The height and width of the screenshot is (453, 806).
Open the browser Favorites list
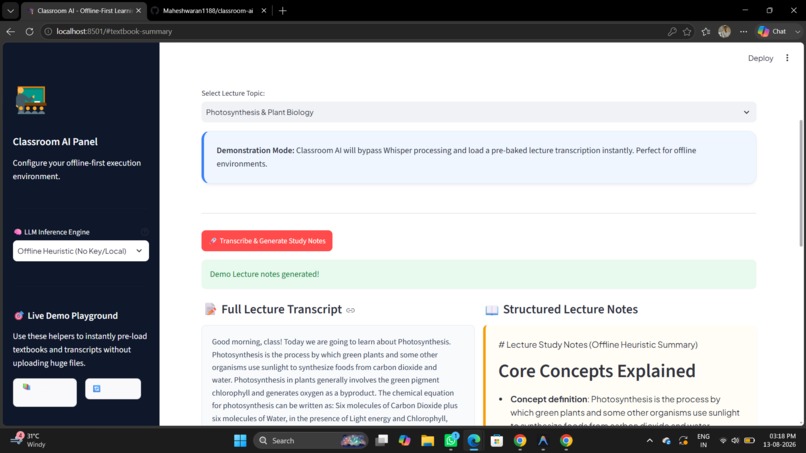[x=706, y=31]
